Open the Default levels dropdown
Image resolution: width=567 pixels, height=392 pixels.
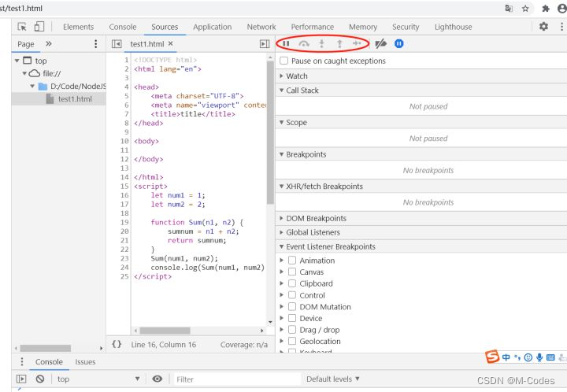[x=332, y=379]
